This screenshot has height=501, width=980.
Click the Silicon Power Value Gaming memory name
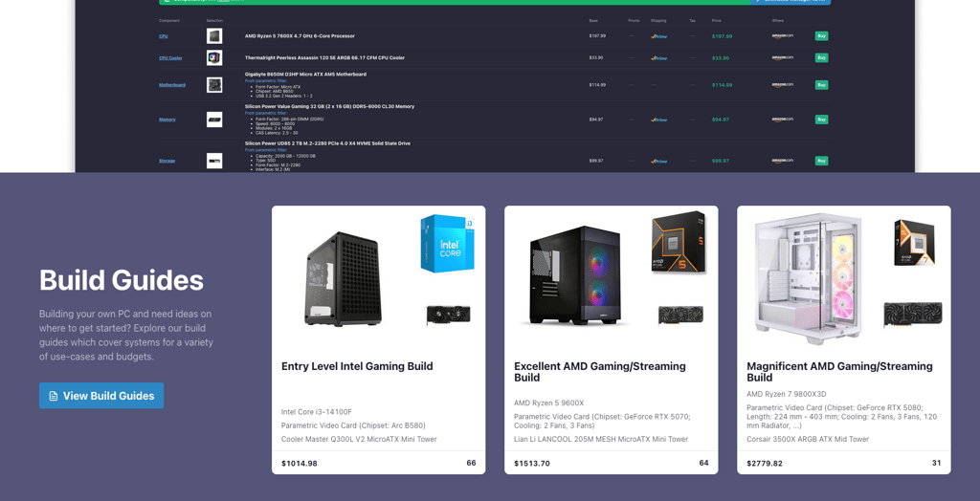[329, 107]
